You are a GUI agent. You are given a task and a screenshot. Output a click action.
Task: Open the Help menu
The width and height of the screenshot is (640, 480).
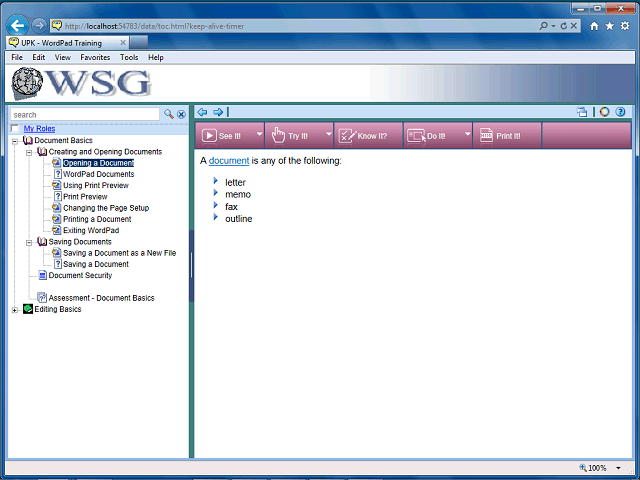coord(156,58)
